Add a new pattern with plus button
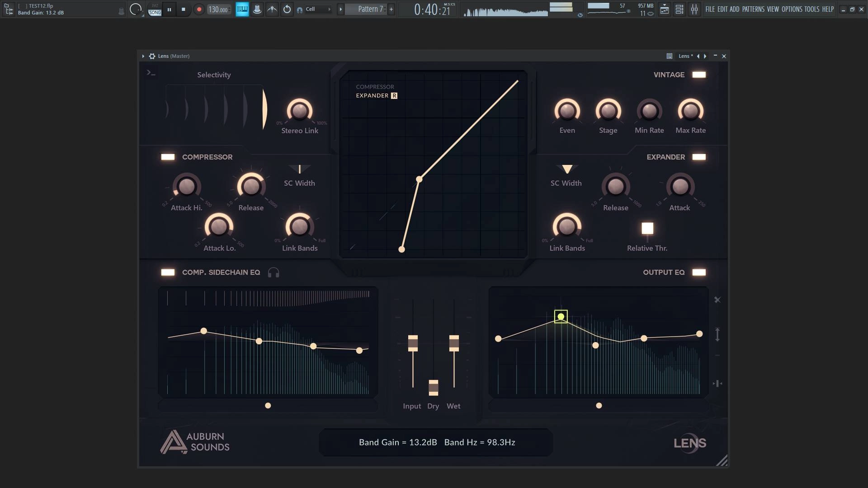 392,9
